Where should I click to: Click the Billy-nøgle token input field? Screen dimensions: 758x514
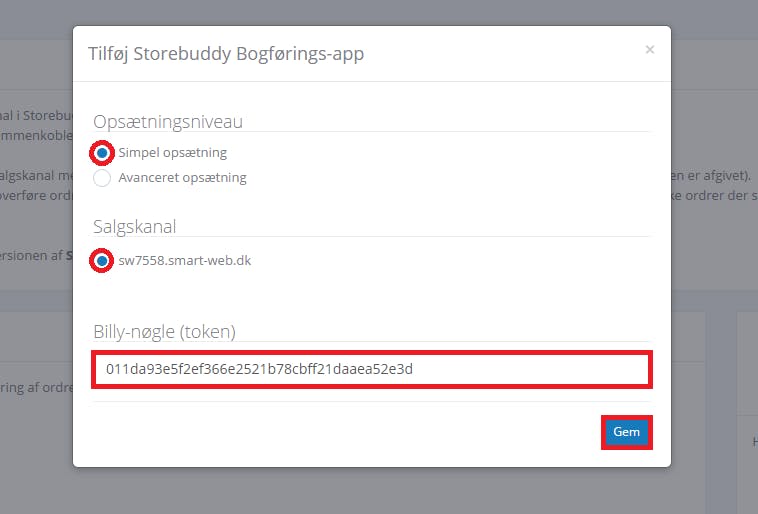tap(372, 369)
